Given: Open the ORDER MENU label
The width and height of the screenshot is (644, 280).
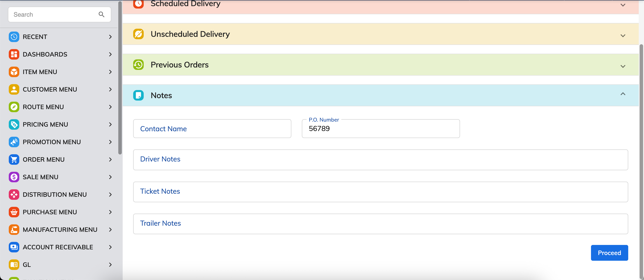Looking at the screenshot, I should 44,159.
